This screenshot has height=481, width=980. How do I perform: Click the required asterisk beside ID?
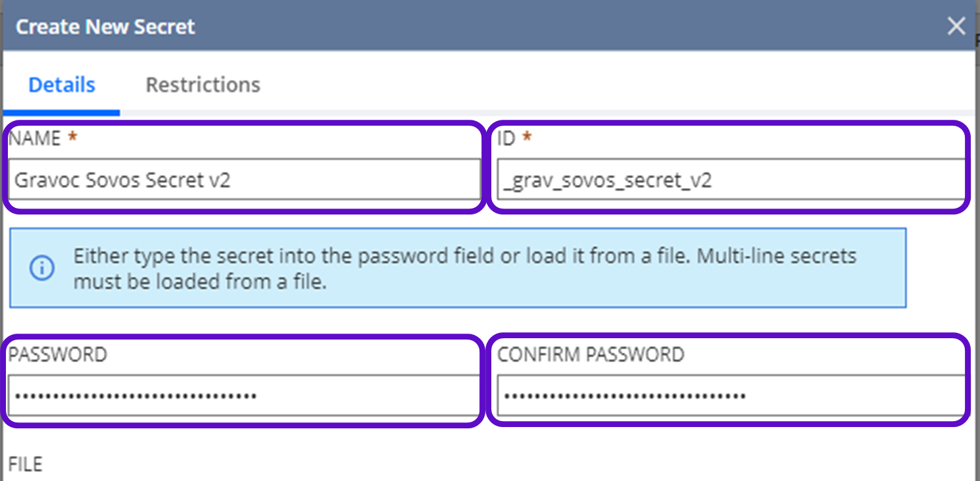coord(526,138)
